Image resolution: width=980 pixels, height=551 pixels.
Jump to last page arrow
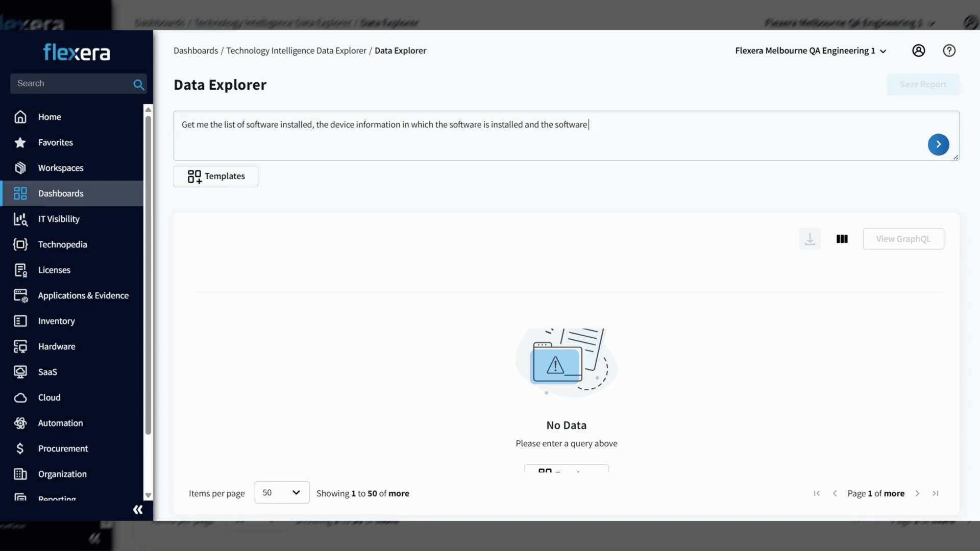click(936, 493)
